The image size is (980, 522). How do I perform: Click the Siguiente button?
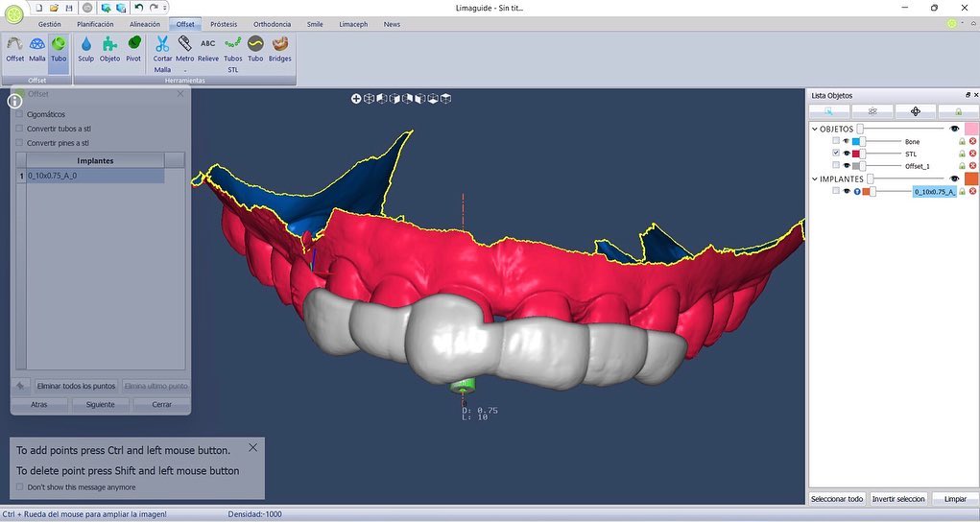pyautogui.click(x=100, y=405)
